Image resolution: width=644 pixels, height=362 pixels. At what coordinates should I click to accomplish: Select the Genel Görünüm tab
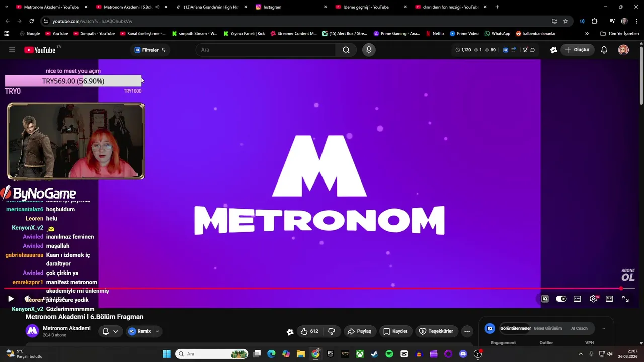[548, 328]
